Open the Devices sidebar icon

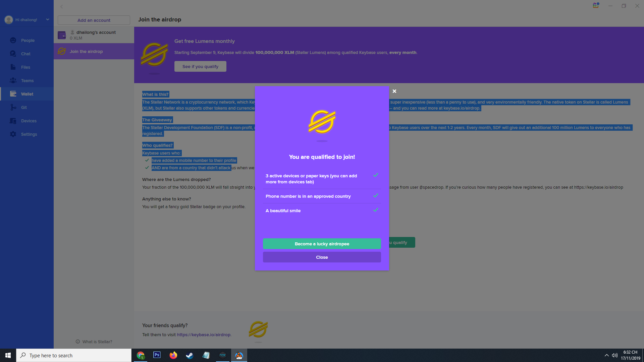(x=13, y=121)
